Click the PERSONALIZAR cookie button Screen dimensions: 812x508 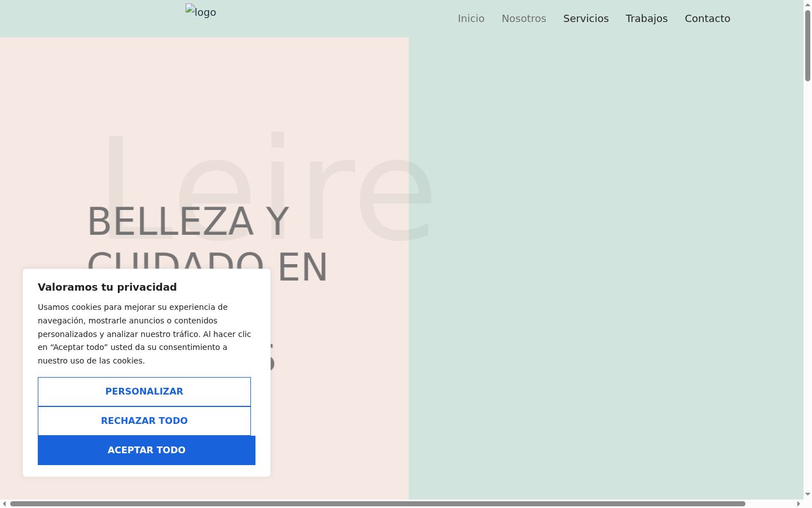pos(144,392)
